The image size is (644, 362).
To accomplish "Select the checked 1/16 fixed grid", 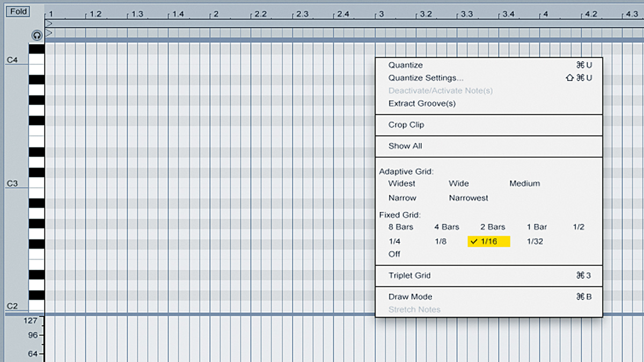I will click(489, 242).
